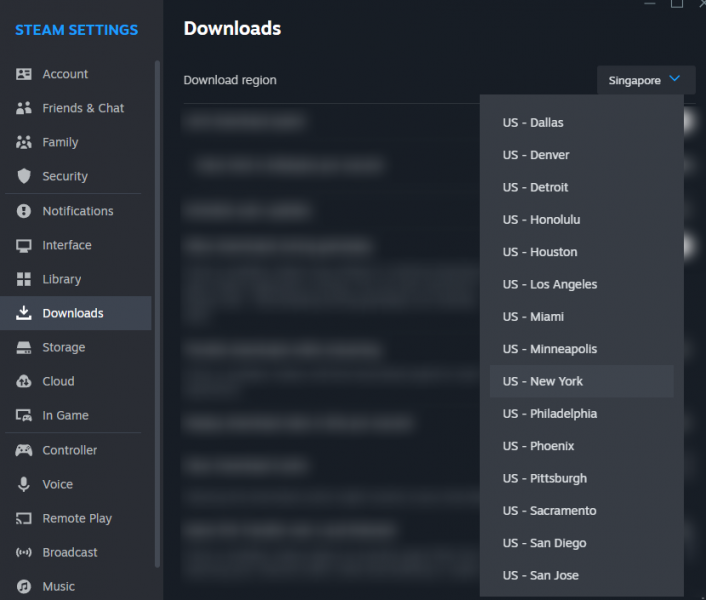
Task: Open Cloud settings label
Action: [58, 381]
